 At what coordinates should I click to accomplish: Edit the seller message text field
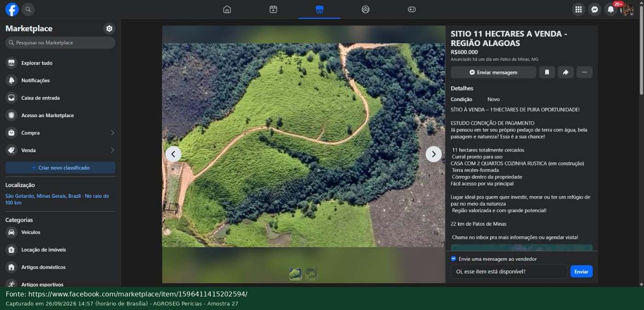pyautogui.click(x=509, y=271)
